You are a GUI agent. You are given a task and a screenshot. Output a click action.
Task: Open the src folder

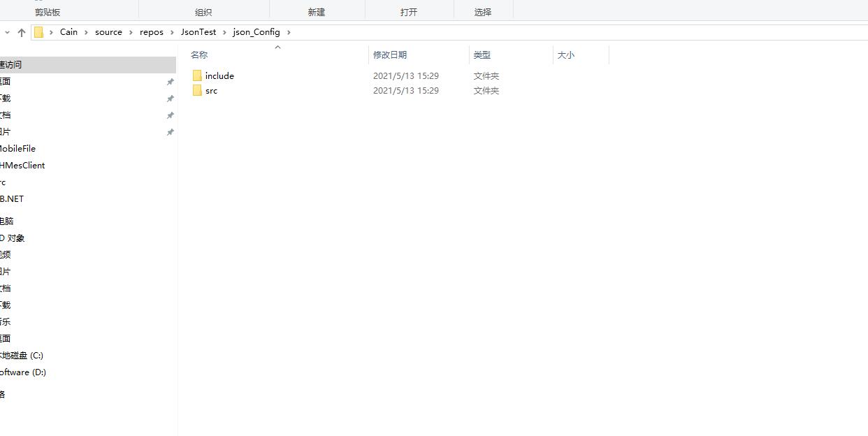[x=212, y=91]
